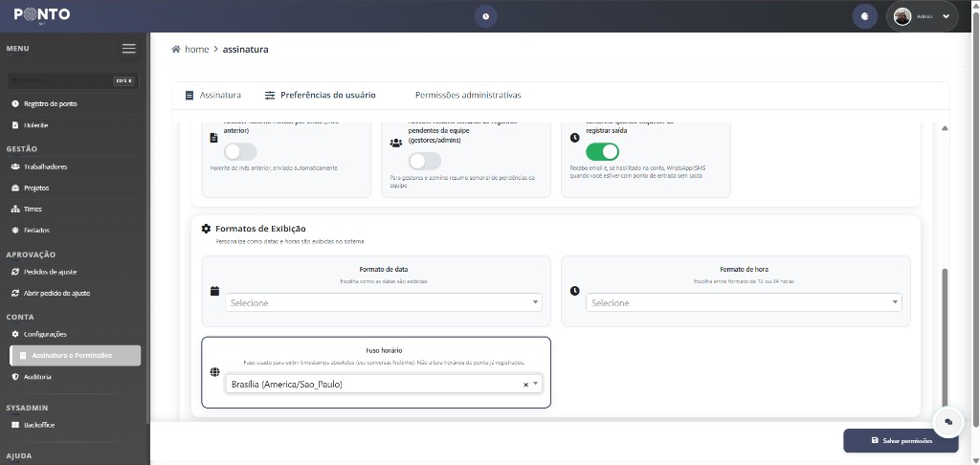980x465 pixels.
Task: Click the scroll up arrow
Action: 945,128
